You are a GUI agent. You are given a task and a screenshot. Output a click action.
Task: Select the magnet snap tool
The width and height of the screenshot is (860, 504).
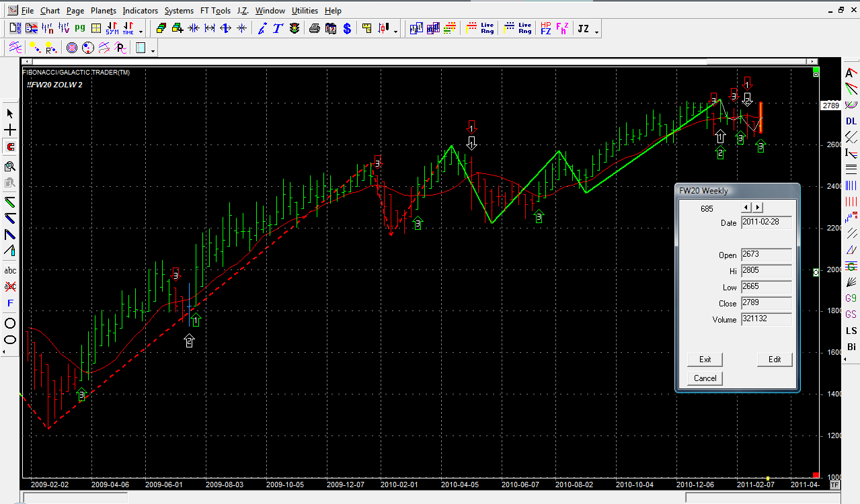coord(10,146)
